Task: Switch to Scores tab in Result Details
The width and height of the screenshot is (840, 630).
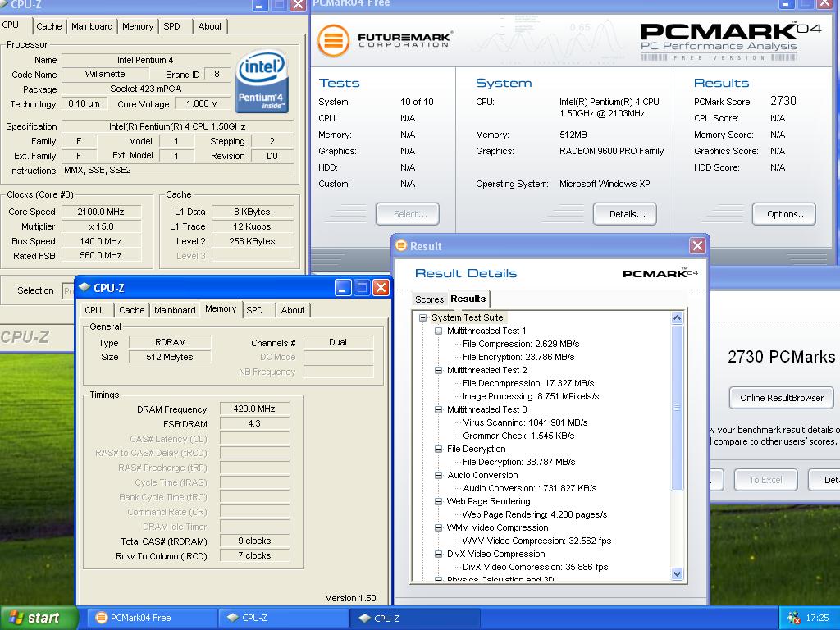Action: point(429,299)
